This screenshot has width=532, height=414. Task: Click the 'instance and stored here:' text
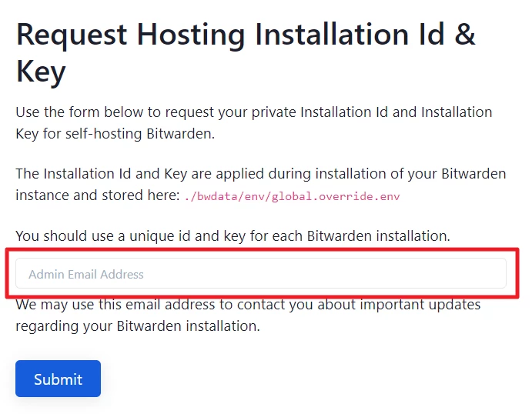tap(96, 195)
